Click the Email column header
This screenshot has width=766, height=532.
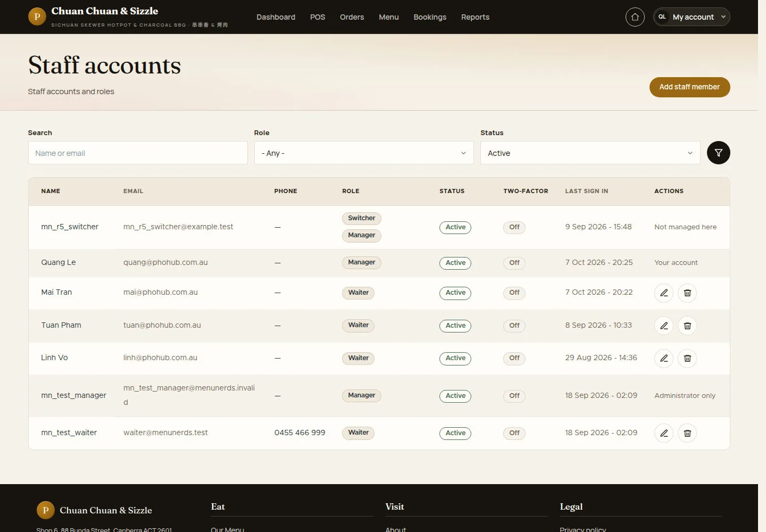tap(133, 191)
